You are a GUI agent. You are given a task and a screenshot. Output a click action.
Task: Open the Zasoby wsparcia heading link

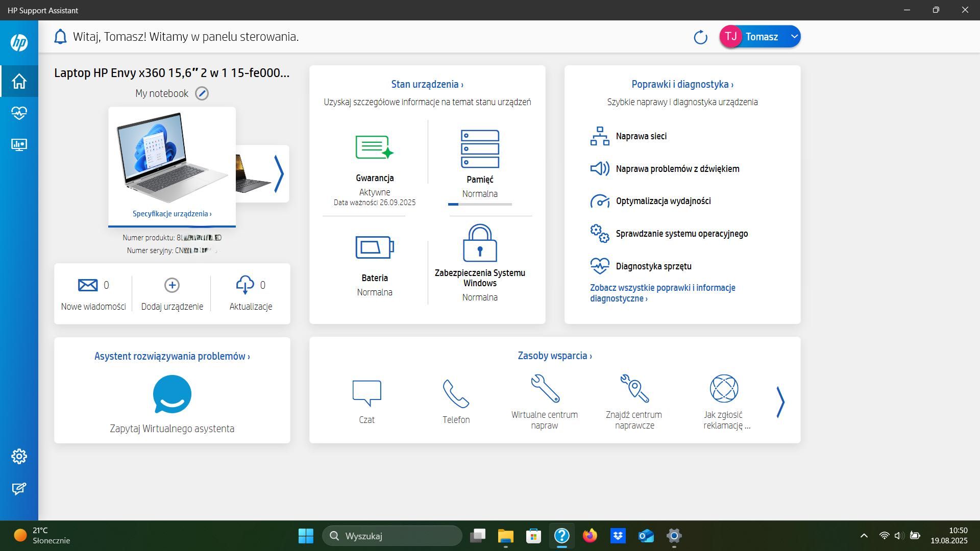point(555,356)
